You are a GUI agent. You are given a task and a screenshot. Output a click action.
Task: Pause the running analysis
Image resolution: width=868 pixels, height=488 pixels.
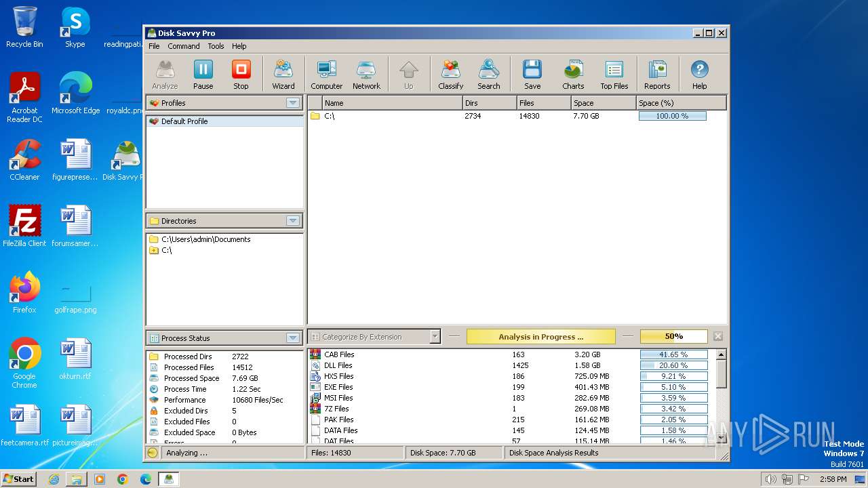coord(203,75)
